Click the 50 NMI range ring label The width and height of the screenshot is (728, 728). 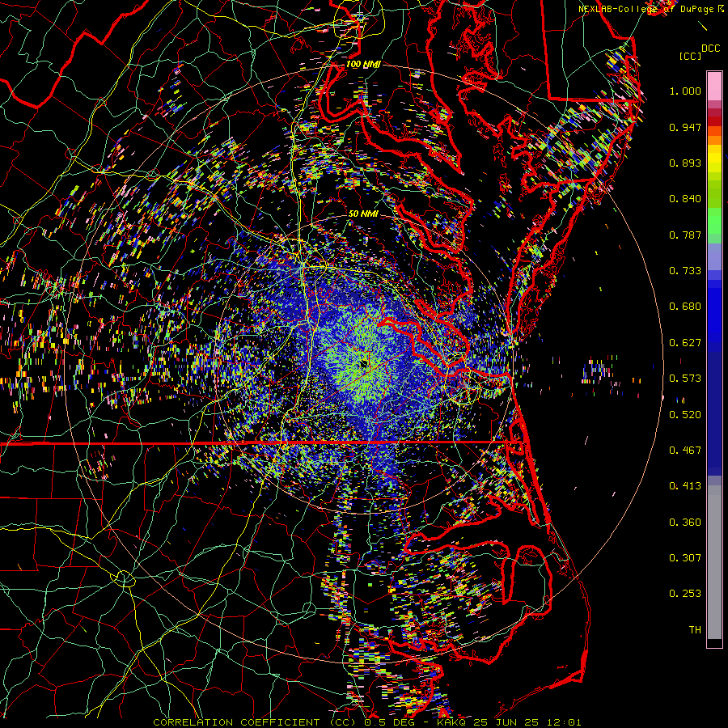[x=363, y=214]
